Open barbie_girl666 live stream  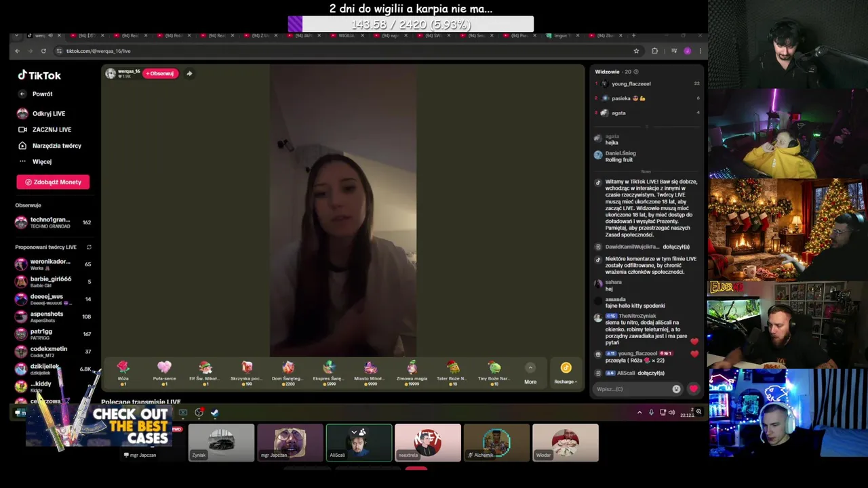pos(53,282)
